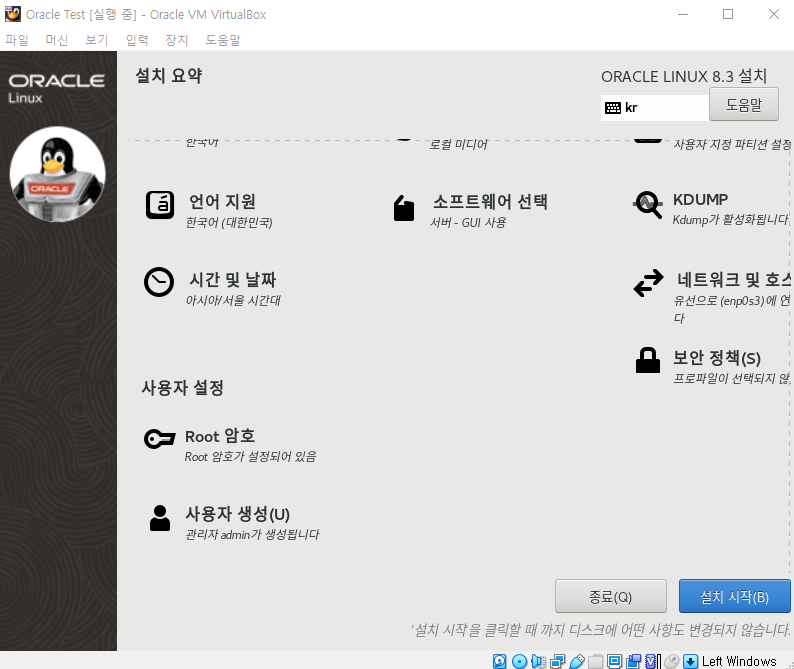
Task: Click the network adapter status icon
Action: [558, 661]
